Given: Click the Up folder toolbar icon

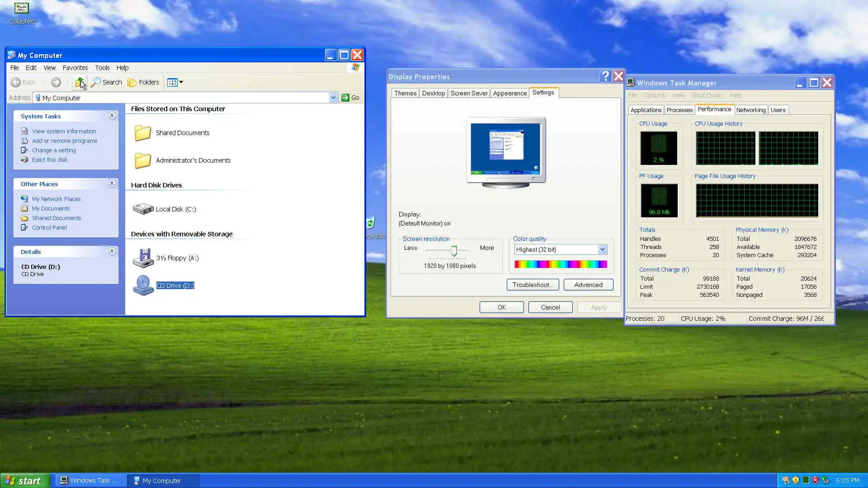Looking at the screenshot, I should point(80,82).
